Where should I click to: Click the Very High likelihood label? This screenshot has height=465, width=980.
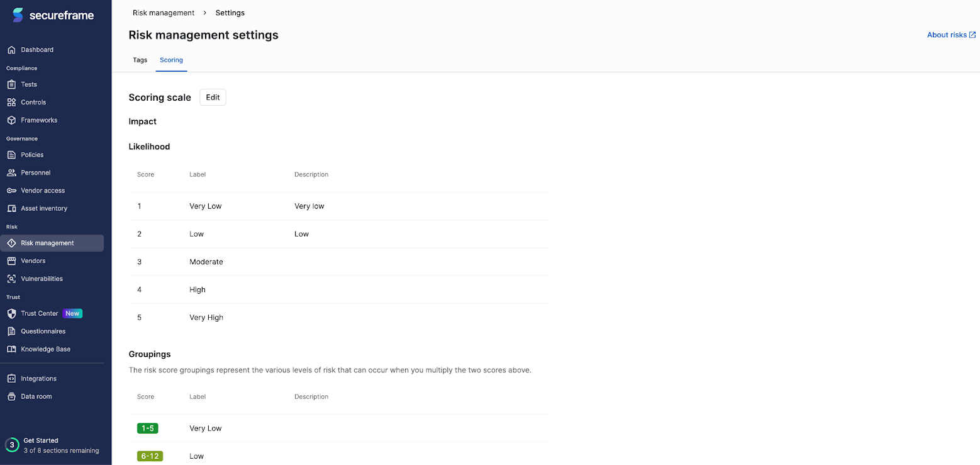click(x=206, y=318)
